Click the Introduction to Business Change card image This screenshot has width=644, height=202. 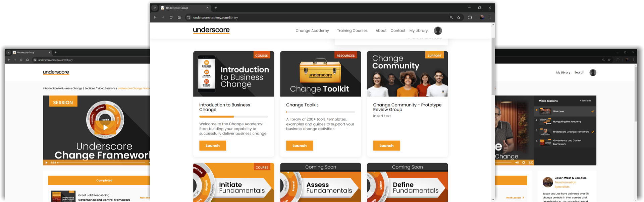[233, 74]
